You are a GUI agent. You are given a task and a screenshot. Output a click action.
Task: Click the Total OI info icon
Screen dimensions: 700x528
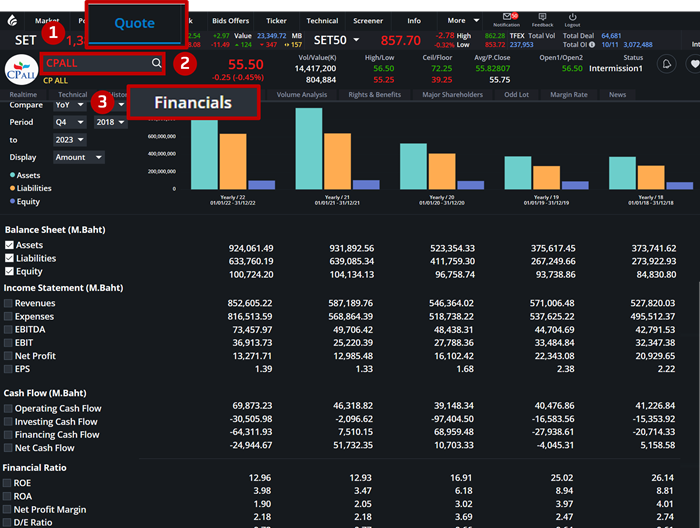[592, 45]
